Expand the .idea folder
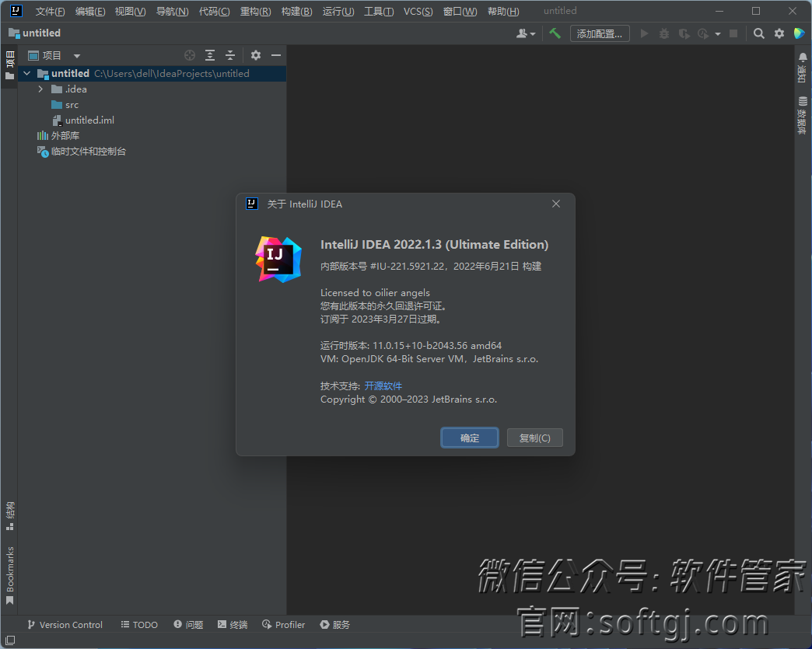The width and height of the screenshot is (812, 649). pos(40,89)
